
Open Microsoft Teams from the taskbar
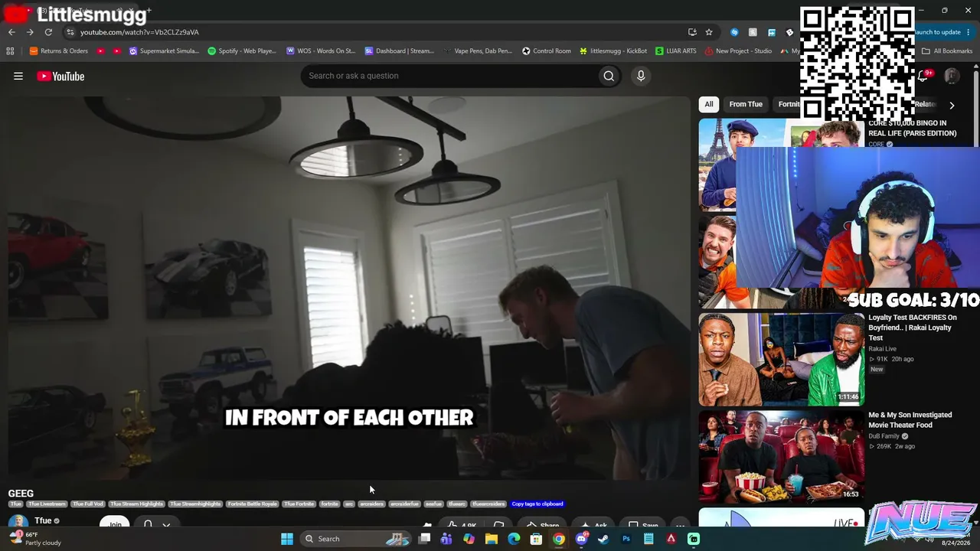(446, 539)
